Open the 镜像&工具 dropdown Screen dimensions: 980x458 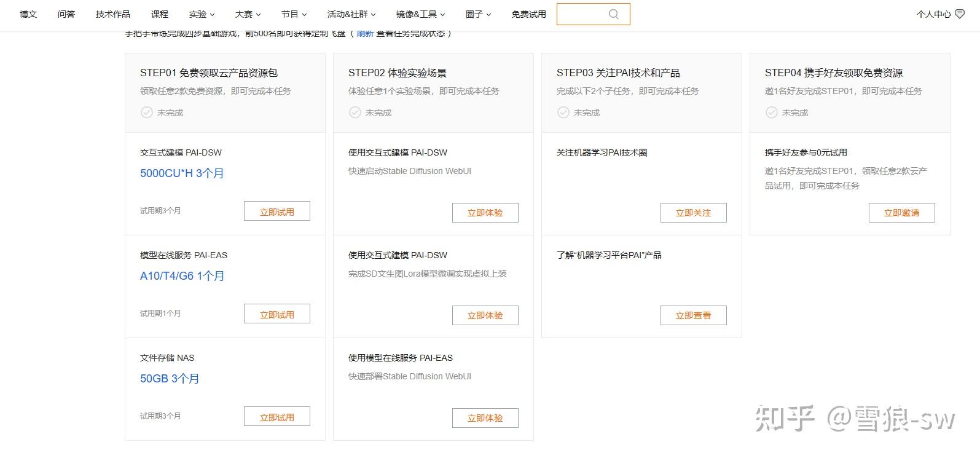[x=420, y=14]
